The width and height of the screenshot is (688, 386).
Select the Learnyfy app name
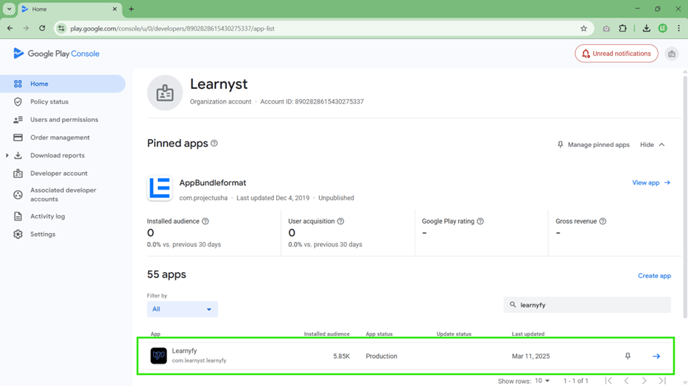[x=184, y=351]
